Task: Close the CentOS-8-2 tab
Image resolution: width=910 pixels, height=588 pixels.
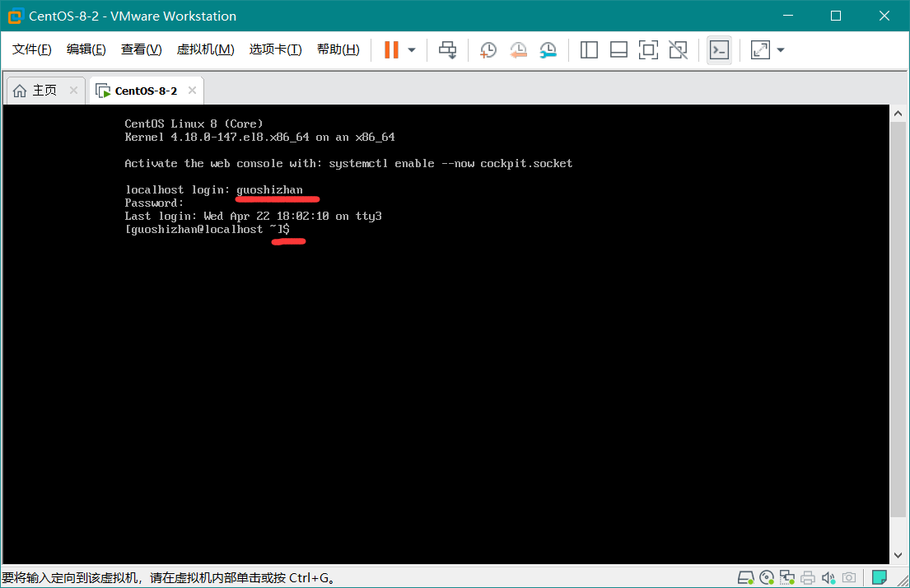Action: coord(192,91)
